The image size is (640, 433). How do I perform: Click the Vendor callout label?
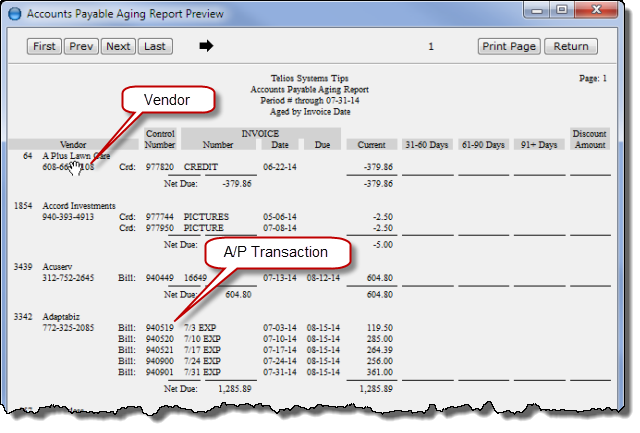(x=167, y=100)
